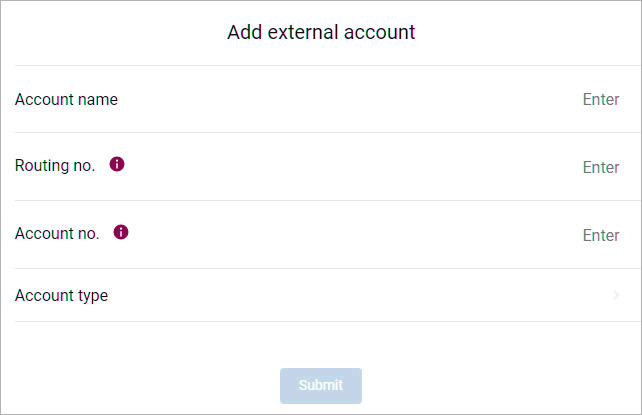Click the word 'external' in the heading
Image resolution: width=642 pixels, height=415 pixels.
[303, 32]
